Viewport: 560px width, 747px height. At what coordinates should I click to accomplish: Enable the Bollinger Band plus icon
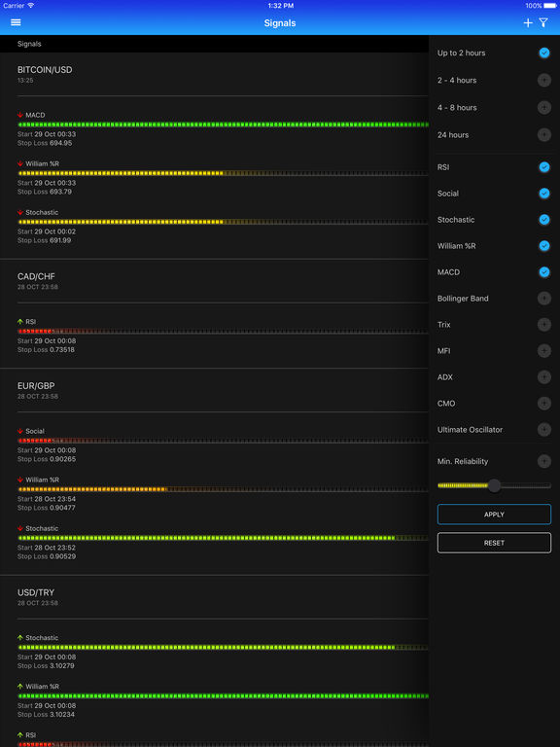[x=544, y=299]
